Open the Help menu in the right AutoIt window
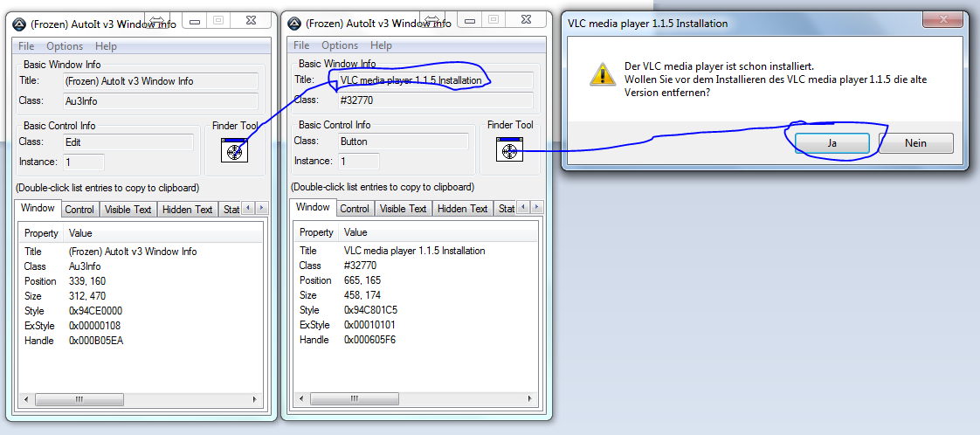Viewport: 980px width, 435px height. pyautogui.click(x=381, y=45)
